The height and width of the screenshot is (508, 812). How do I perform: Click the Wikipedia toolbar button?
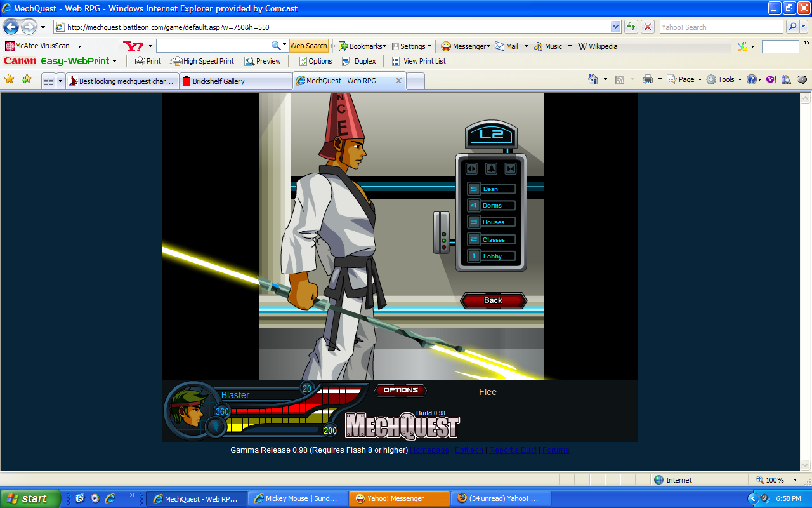[x=598, y=46]
